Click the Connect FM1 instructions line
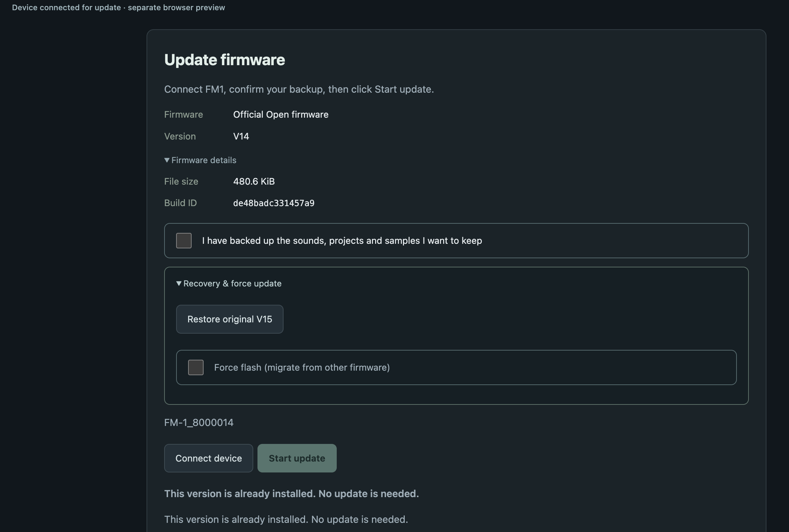Screen dimensions: 789x532 [299, 89]
